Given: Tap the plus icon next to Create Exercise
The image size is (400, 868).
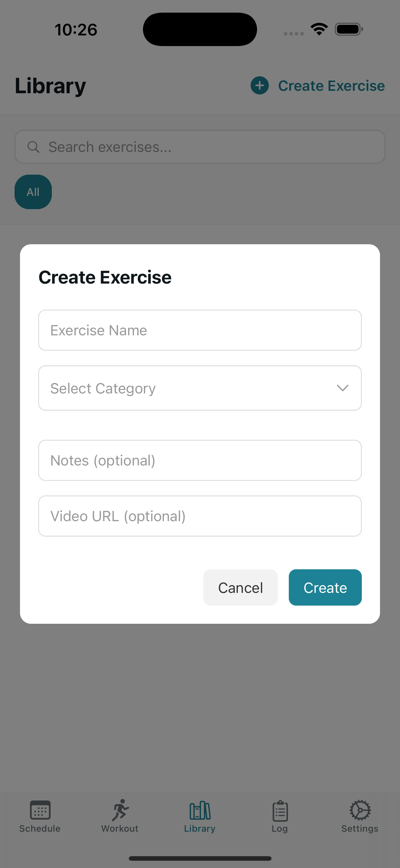Looking at the screenshot, I should [259, 85].
